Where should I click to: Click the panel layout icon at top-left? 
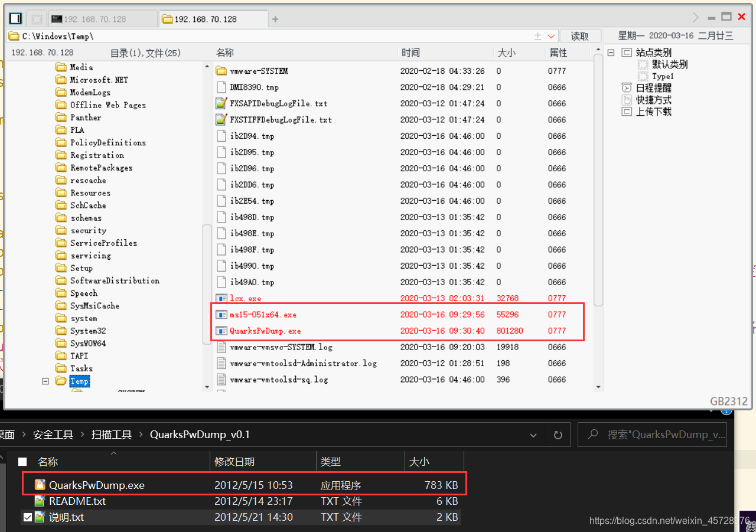pos(16,19)
